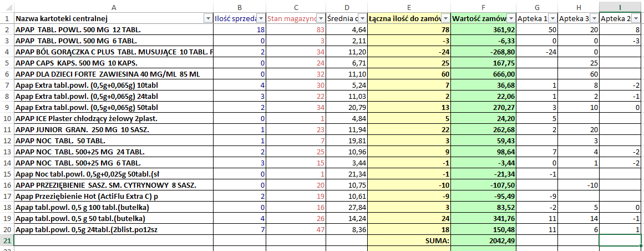Open the Apteka 1 filter dropdown

551,19
